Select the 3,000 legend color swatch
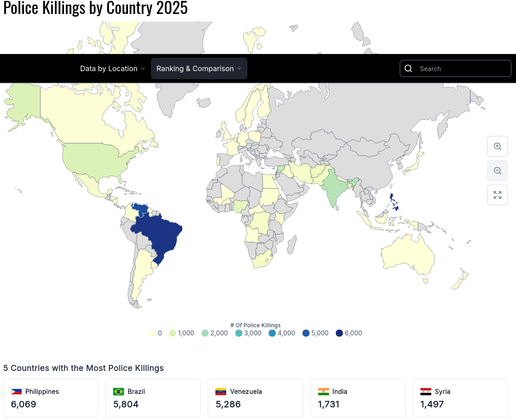The image size is (516, 420). point(239,333)
